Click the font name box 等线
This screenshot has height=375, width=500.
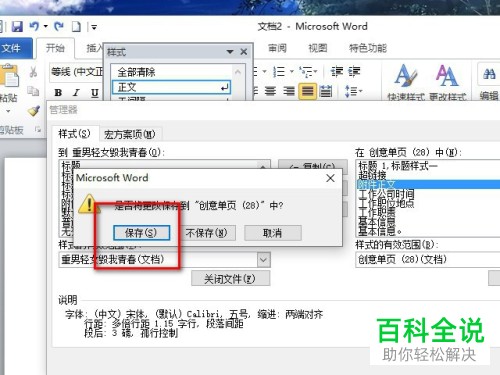tap(77, 72)
